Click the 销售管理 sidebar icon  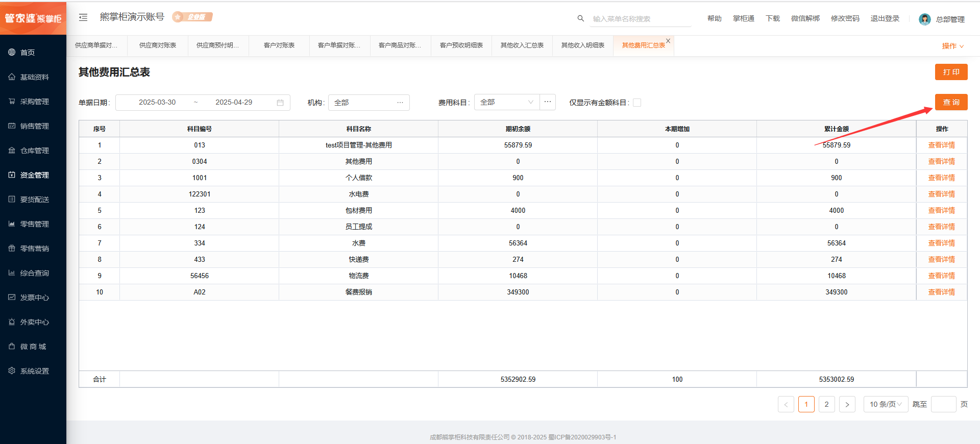click(12, 126)
